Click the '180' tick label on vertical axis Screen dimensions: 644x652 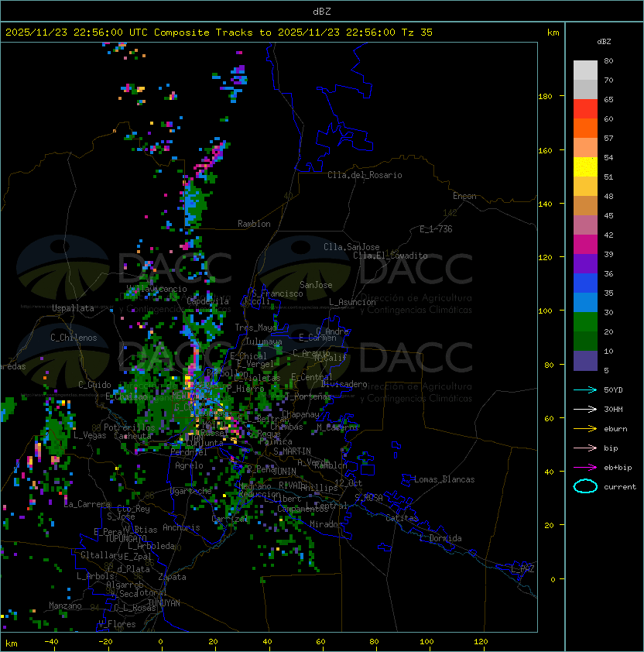click(545, 97)
